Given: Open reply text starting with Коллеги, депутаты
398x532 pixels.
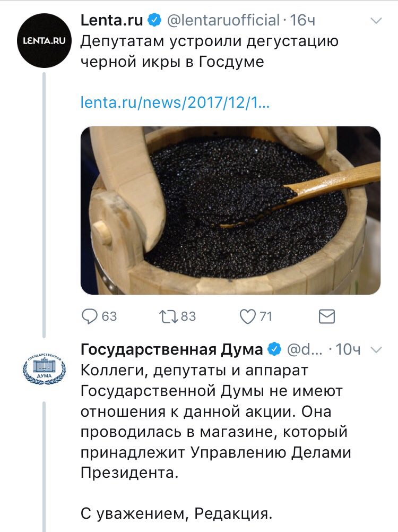Looking at the screenshot, I should point(215,422).
